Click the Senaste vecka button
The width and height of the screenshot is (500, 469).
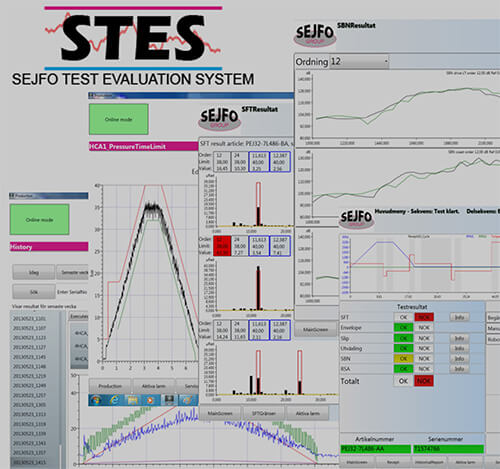click(x=73, y=272)
